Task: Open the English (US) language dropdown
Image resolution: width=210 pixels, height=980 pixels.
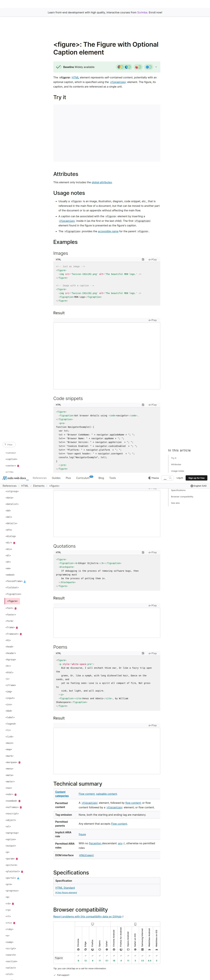Action: coord(199,486)
